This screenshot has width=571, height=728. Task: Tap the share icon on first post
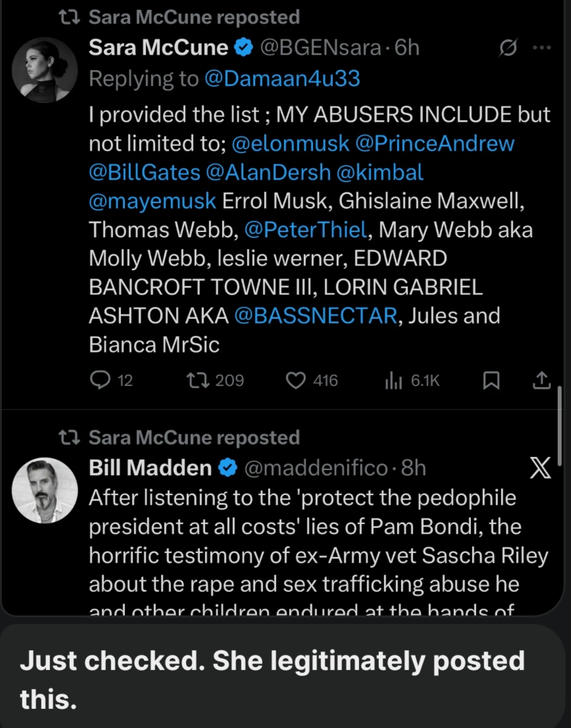point(541,380)
